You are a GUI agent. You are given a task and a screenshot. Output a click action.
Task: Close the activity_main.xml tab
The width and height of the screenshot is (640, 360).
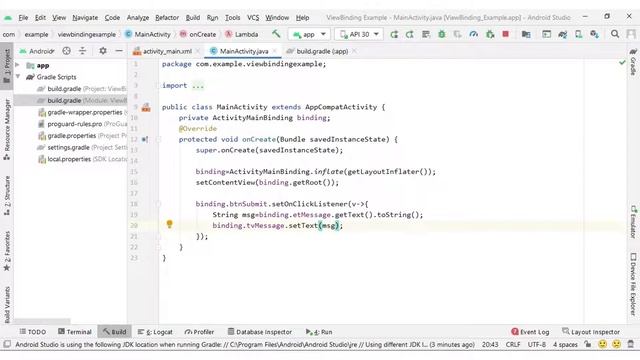198,51
